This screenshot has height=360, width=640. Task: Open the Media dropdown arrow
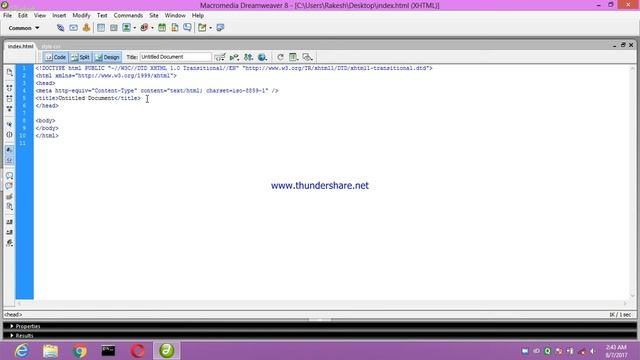[x=152, y=28]
